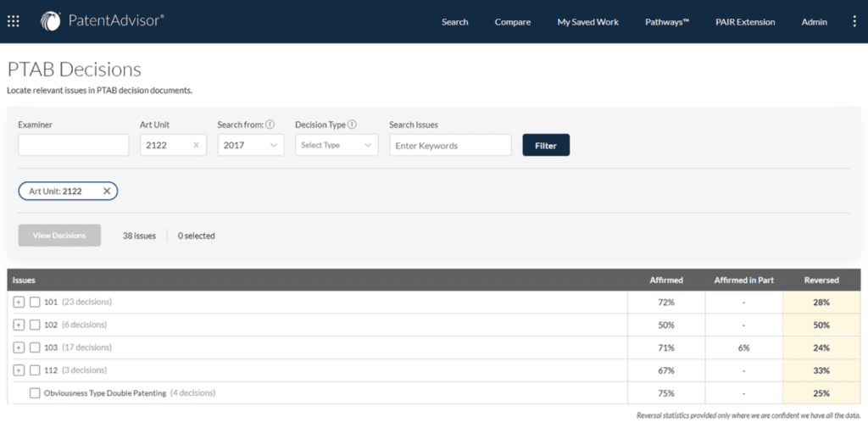Click the Filter button
This screenshot has width=868, height=428.
tap(546, 145)
